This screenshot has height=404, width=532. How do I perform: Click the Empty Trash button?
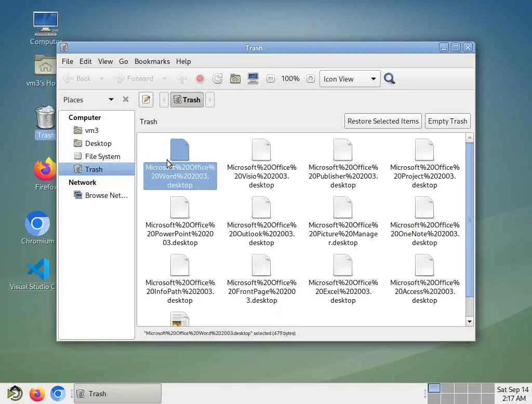pyautogui.click(x=447, y=121)
